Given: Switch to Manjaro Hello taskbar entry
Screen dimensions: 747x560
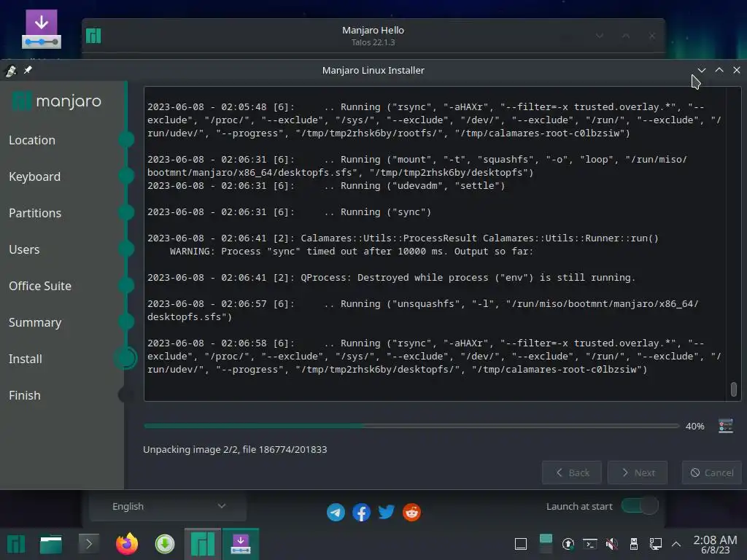Looking at the screenshot, I should (203, 544).
